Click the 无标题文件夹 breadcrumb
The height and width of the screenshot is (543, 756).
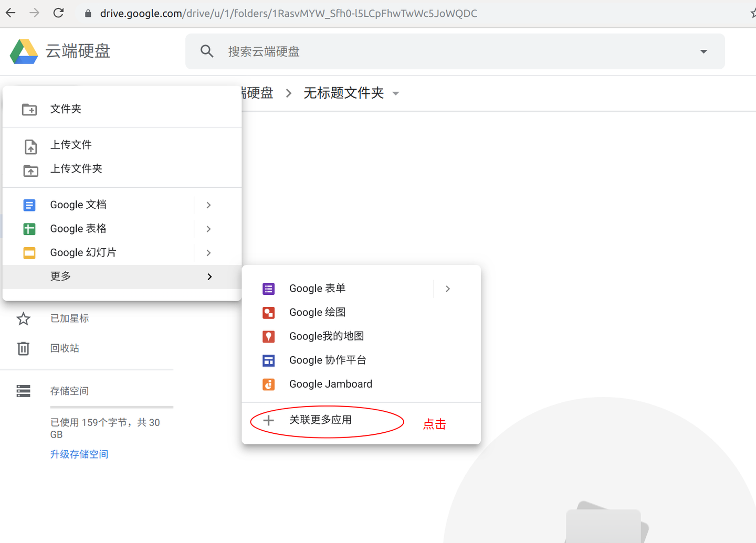344,93
